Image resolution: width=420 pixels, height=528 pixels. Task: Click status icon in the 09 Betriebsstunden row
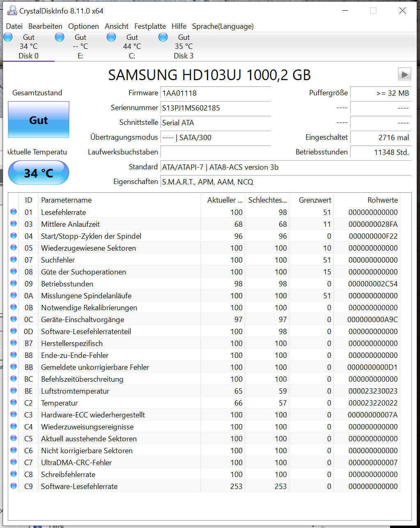point(14,284)
